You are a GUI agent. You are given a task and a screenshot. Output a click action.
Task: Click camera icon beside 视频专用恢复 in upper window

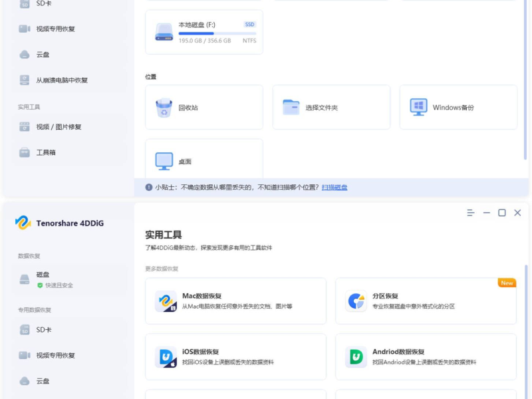tap(25, 29)
